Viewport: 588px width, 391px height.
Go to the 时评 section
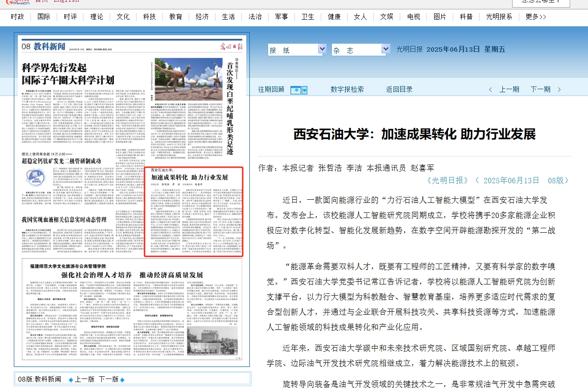click(x=70, y=16)
